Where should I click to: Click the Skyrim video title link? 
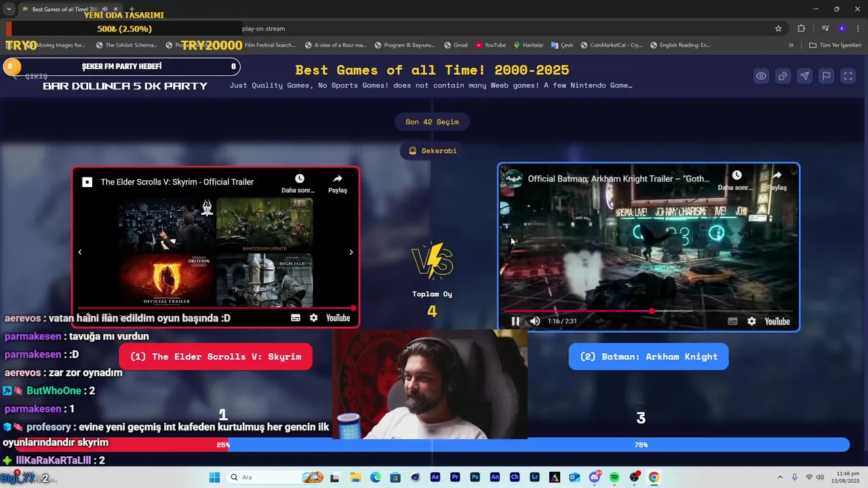pyautogui.click(x=177, y=182)
